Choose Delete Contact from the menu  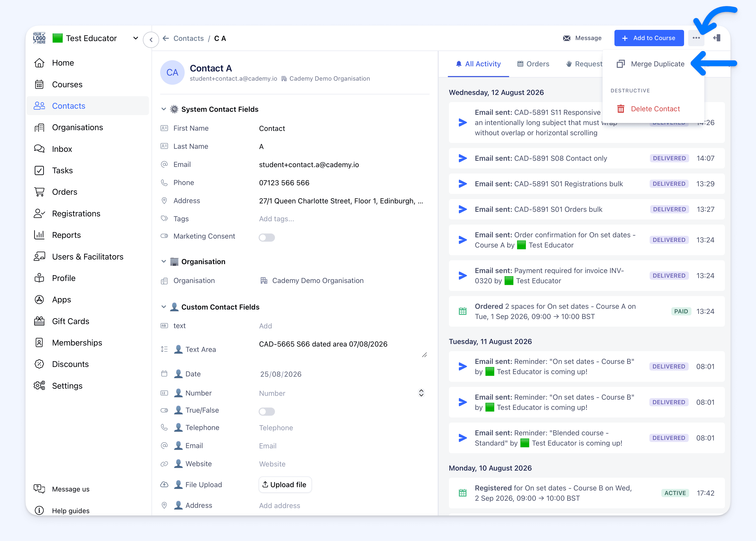point(653,109)
